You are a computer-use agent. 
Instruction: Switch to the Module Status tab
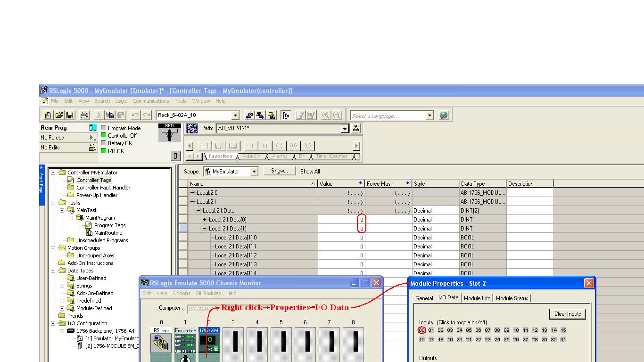point(512,298)
